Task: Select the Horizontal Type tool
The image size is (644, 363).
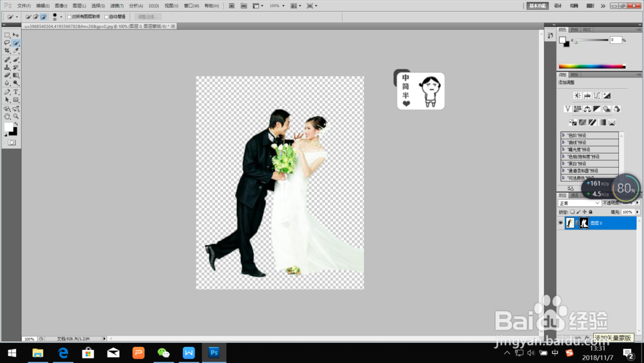Action: point(15,92)
